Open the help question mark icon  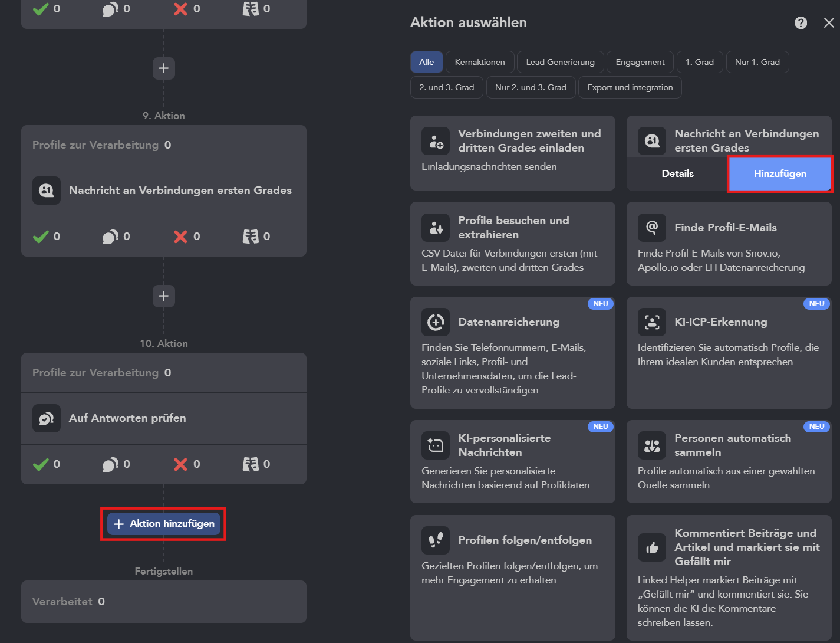[x=801, y=23]
